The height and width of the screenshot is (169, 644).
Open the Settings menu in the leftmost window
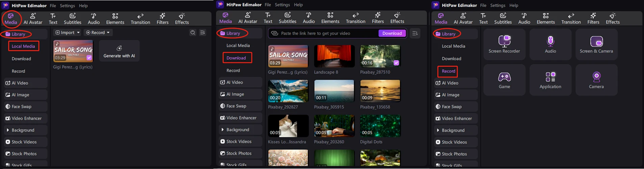click(x=67, y=6)
